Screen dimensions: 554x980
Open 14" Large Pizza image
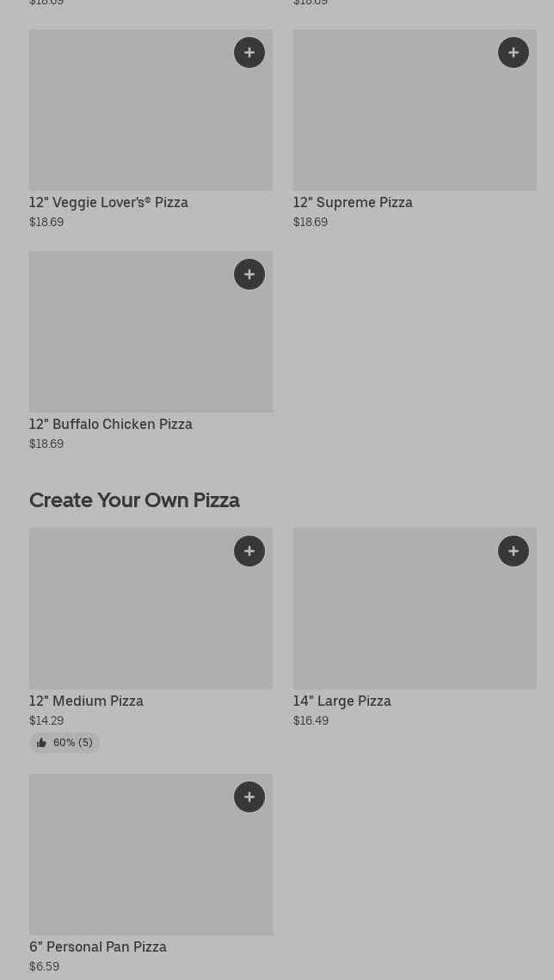coord(415,619)
